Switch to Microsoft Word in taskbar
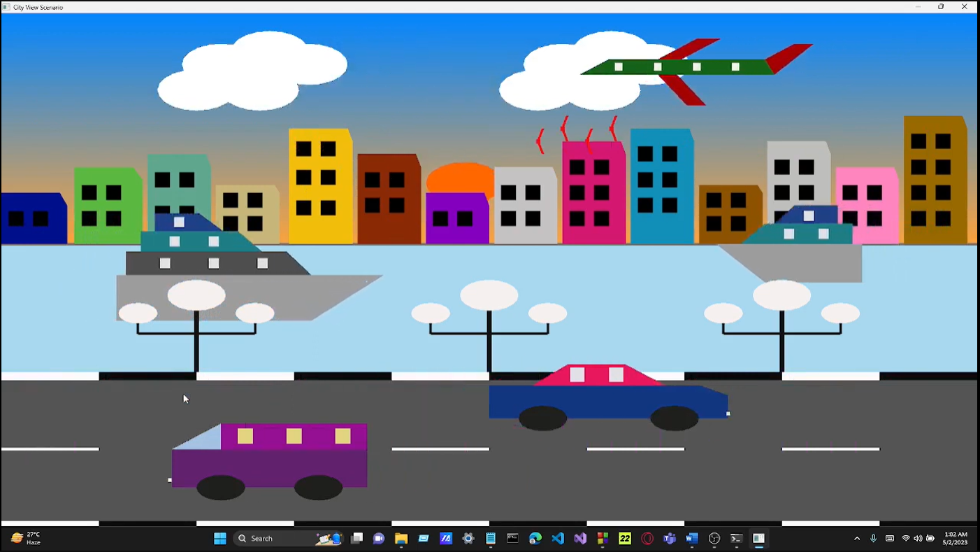980x552 pixels. (692, 538)
